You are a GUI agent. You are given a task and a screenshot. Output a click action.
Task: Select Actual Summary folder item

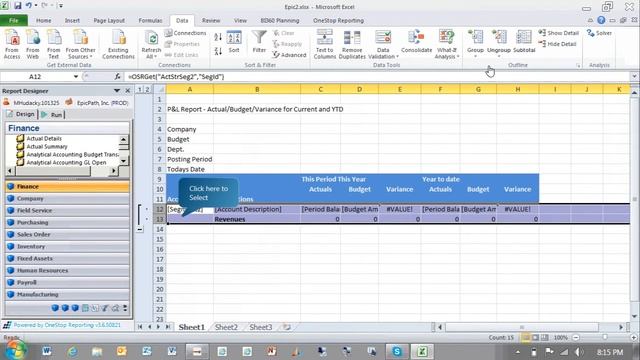coord(47,146)
